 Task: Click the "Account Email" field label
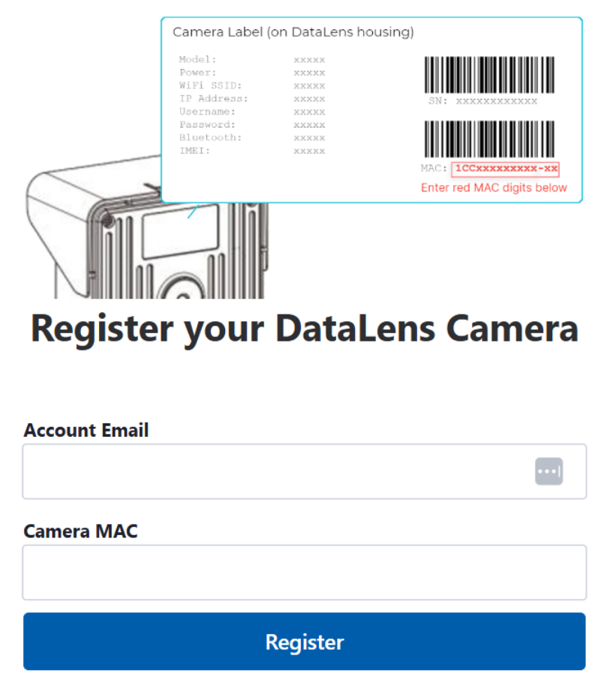coord(86,430)
